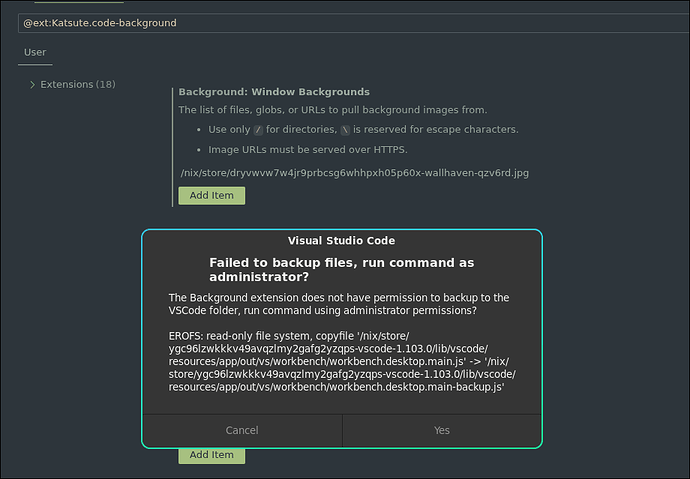Switch to the User settings tab
690x479 pixels.
[x=35, y=52]
